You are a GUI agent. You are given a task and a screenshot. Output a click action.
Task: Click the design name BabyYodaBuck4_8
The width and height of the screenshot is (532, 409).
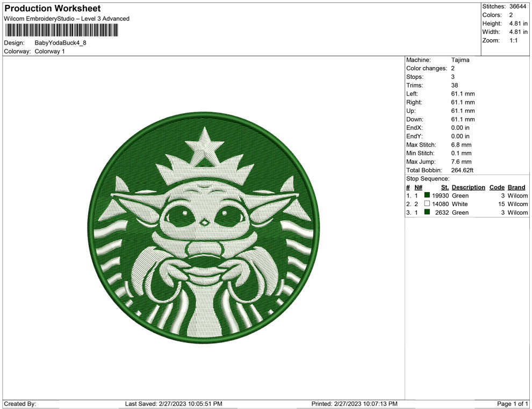[x=60, y=43]
